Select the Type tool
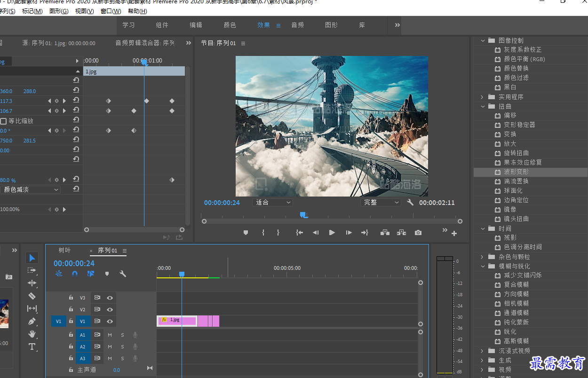Image resolution: width=588 pixels, height=378 pixels. pyautogui.click(x=32, y=347)
